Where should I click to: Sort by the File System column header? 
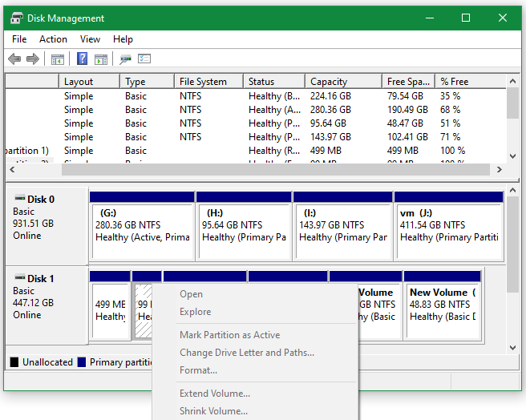208,82
